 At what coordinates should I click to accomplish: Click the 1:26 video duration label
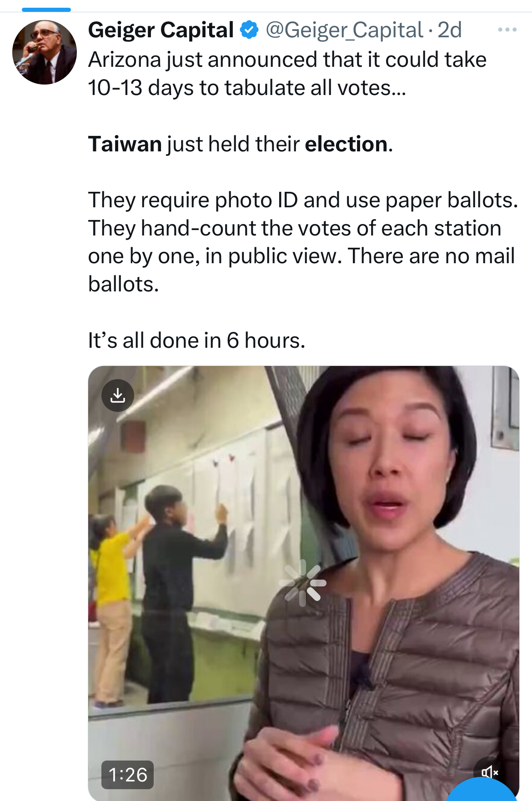click(128, 775)
